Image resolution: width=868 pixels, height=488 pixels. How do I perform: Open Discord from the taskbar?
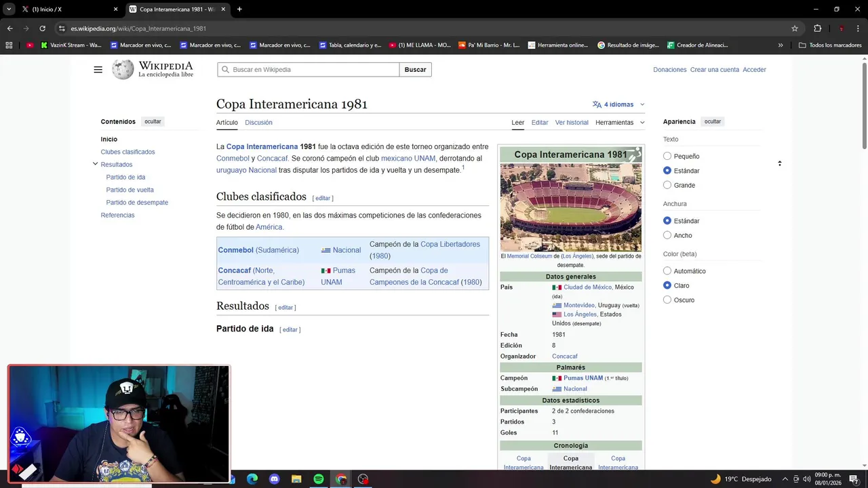[x=275, y=479]
